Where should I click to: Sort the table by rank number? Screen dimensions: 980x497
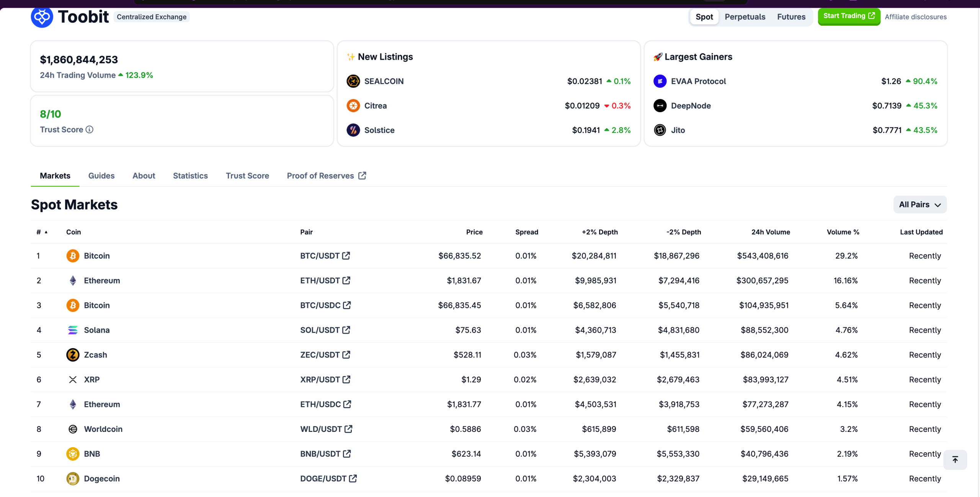(42, 232)
